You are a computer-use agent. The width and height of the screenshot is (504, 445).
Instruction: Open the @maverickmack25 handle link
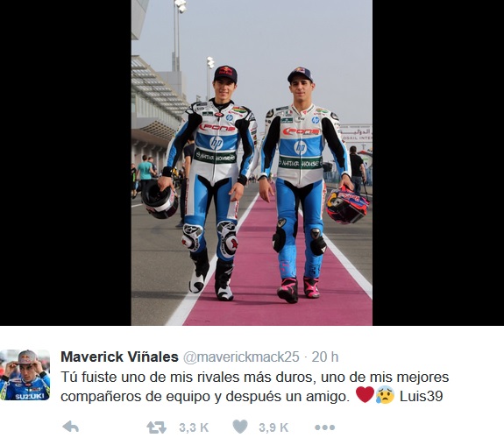point(241,357)
